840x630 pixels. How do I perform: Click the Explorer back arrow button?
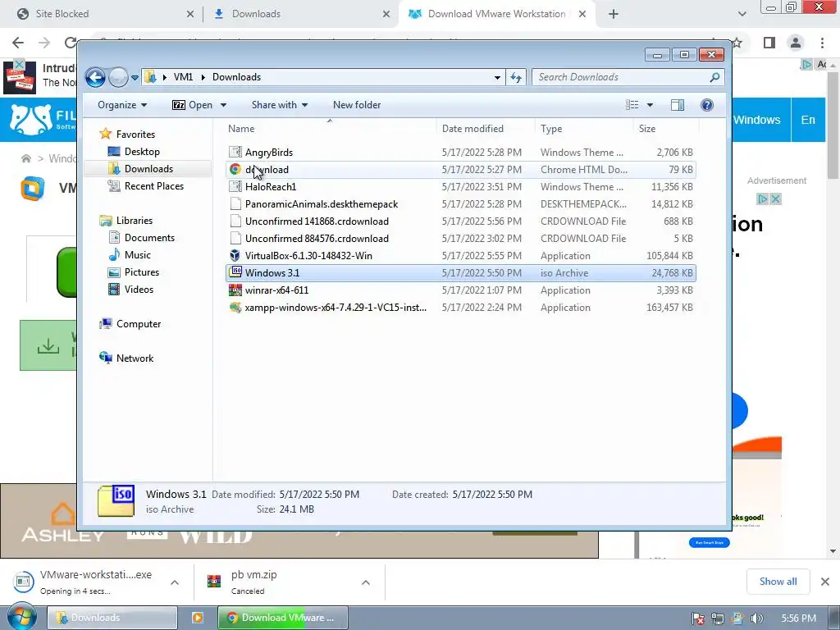[x=95, y=78]
